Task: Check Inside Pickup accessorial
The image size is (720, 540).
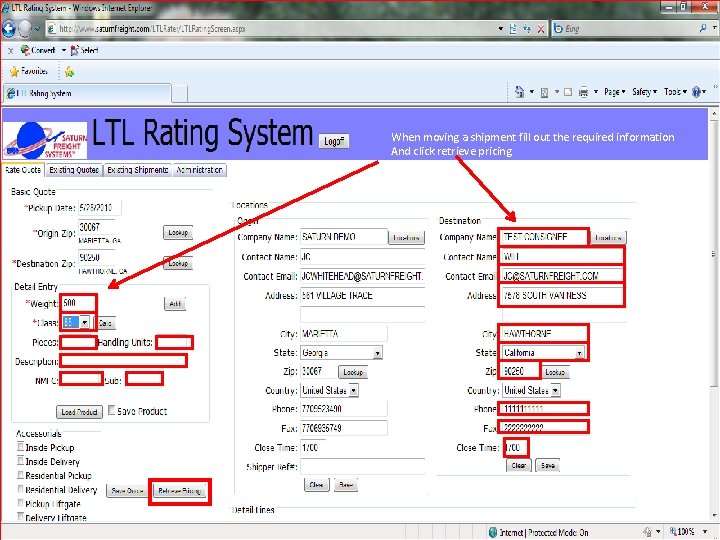Action: pos(21,446)
